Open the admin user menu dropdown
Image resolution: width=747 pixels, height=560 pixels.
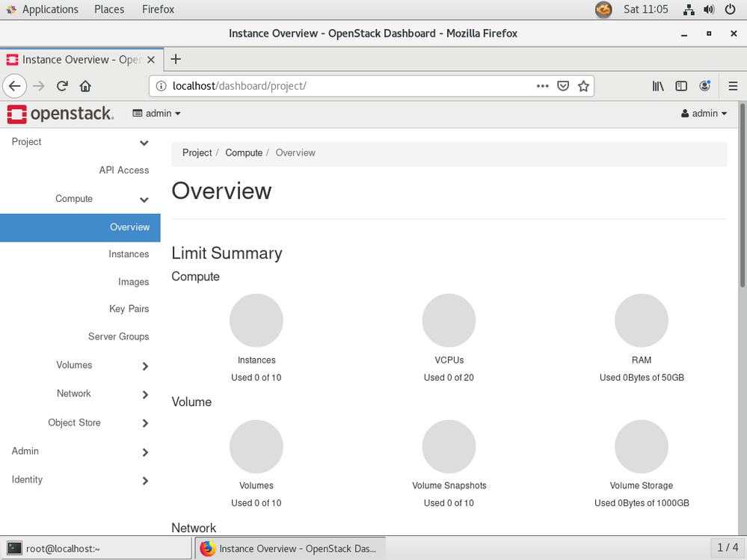pos(704,114)
